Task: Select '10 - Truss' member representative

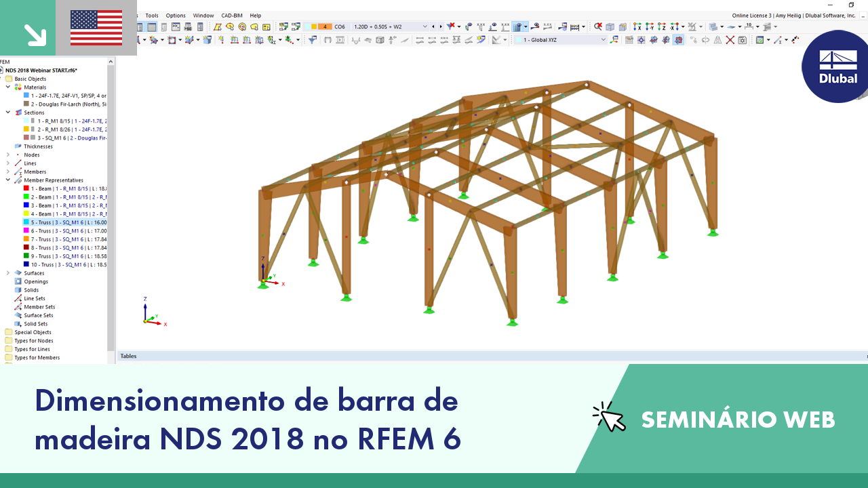Action: point(64,264)
